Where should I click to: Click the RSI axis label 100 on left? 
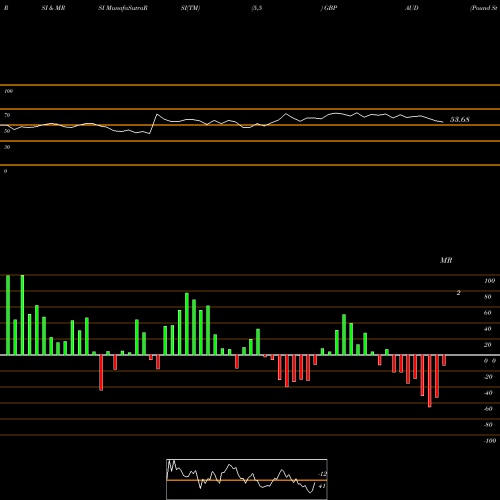tap(8, 91)
